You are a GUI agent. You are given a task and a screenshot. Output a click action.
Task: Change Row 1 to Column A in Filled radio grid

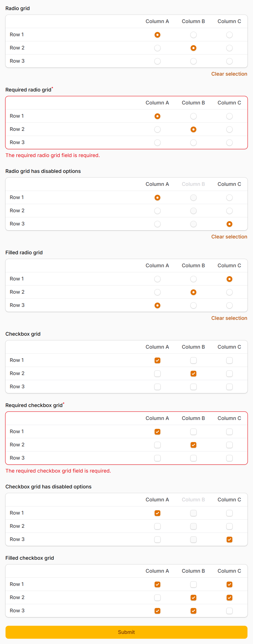(x=157, y=279)
